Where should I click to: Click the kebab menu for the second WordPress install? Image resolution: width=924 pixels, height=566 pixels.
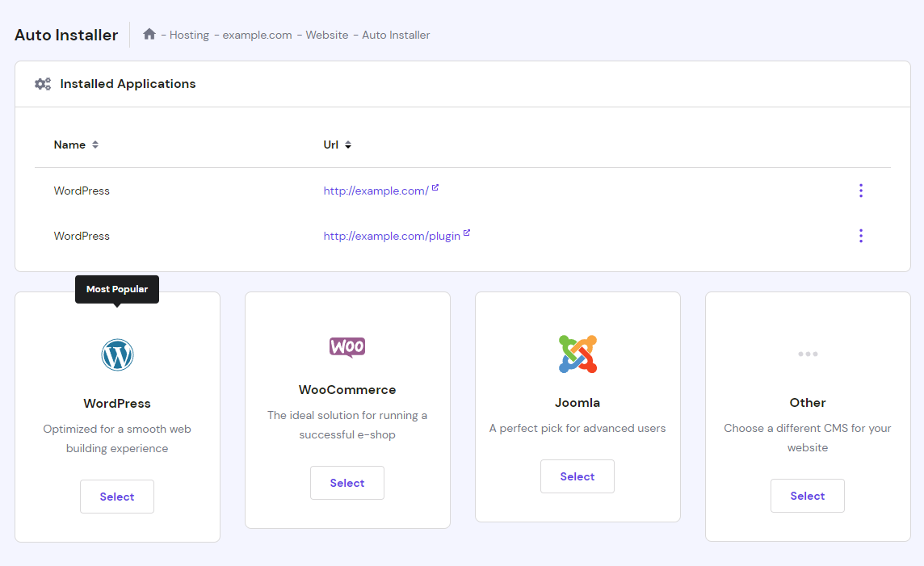[861, 236]
